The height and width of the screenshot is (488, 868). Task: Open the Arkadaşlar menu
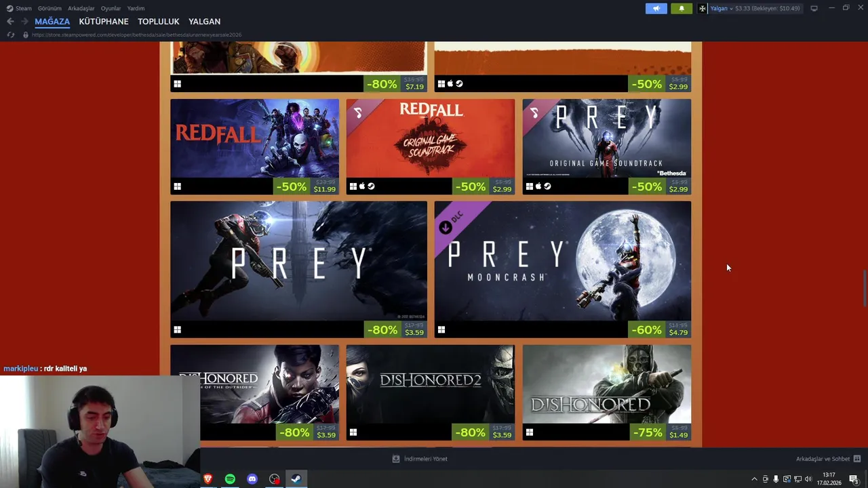81,8
